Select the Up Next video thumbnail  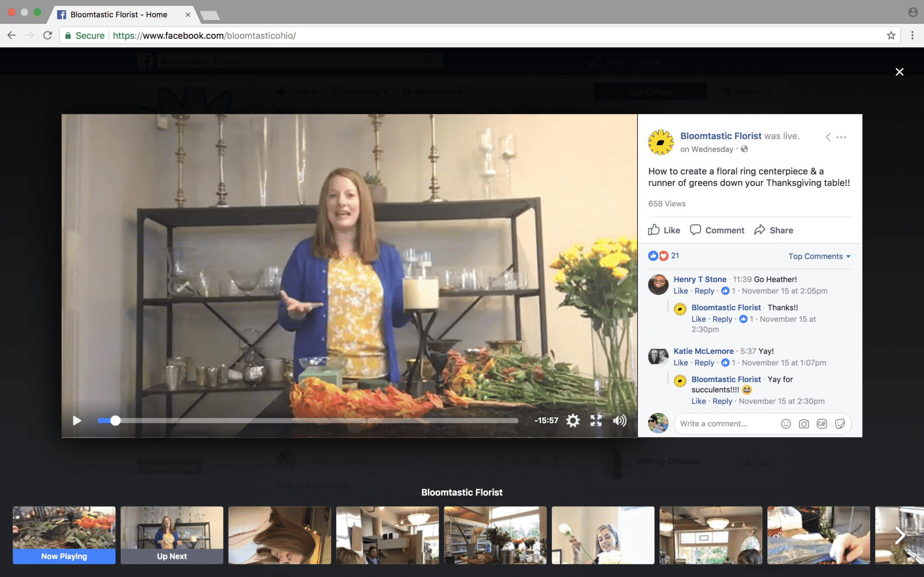172,535
